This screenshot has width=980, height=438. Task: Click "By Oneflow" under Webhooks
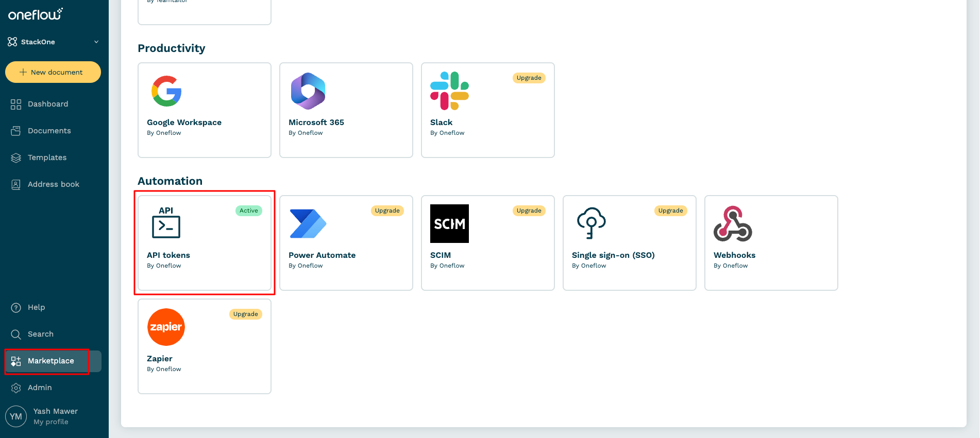(x=731, y=266)
